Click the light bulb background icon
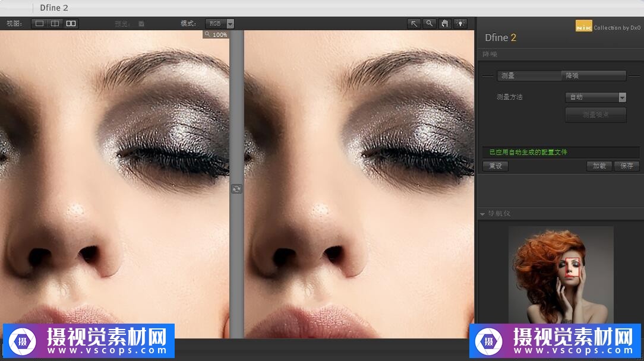Viewport: 644px width, 361px height. pyautogui.click(x=460, y=24)
